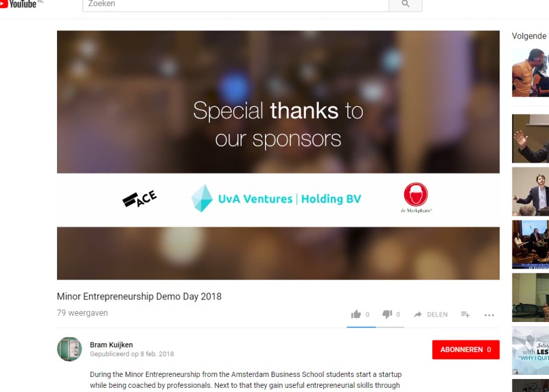Click the DELEN share label

tap(437, 314)
